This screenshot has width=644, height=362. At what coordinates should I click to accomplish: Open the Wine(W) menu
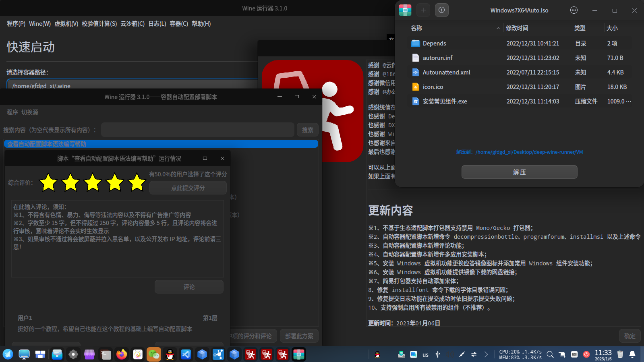(x=40, y=24)
